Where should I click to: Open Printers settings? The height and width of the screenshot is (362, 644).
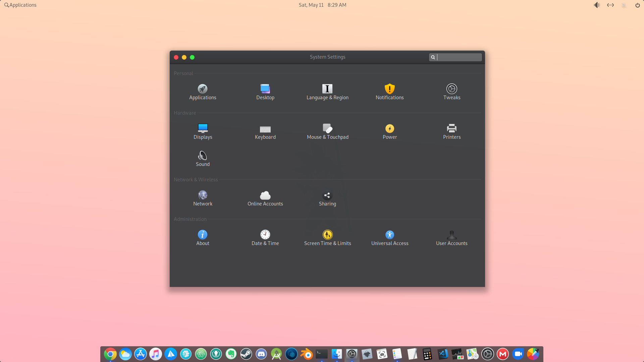click(x=451, y=131)
